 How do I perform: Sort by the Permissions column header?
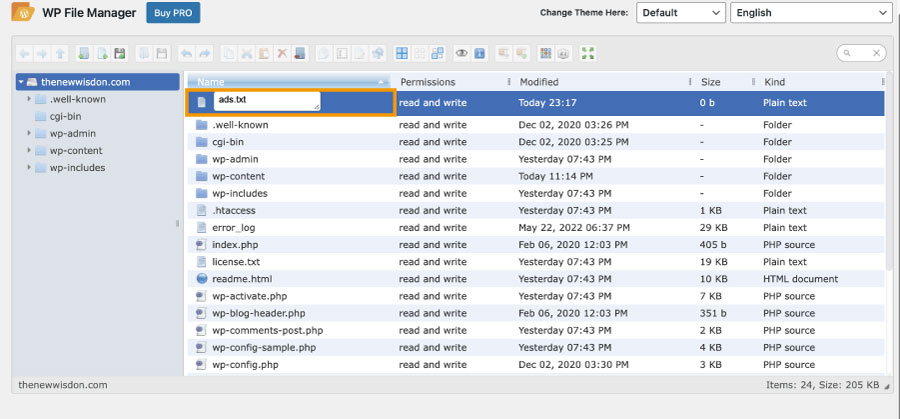coord(451,82)
